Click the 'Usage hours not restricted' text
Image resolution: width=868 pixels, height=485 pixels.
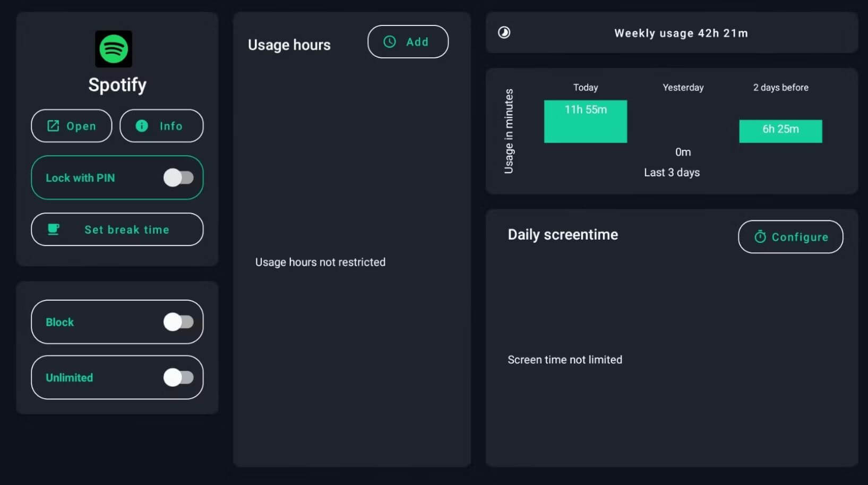click(x=320, y=262)
